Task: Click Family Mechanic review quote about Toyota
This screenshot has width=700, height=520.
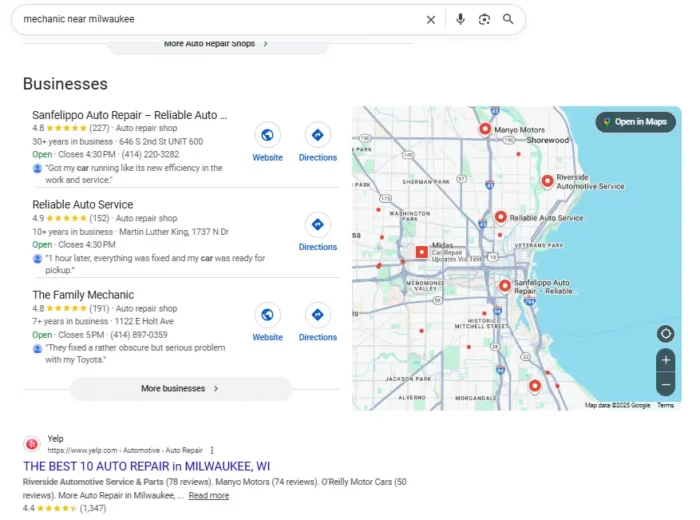Action: click(135, 354)
